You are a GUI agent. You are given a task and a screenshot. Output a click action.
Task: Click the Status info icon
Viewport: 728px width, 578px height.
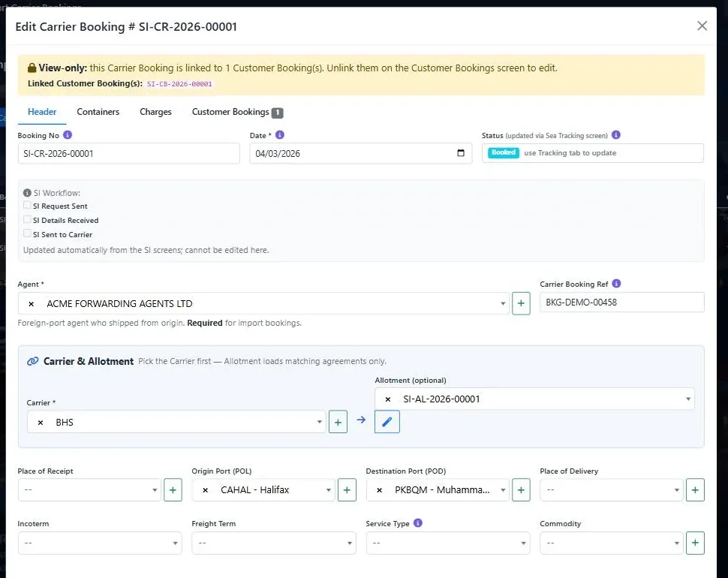coord(615,135)
